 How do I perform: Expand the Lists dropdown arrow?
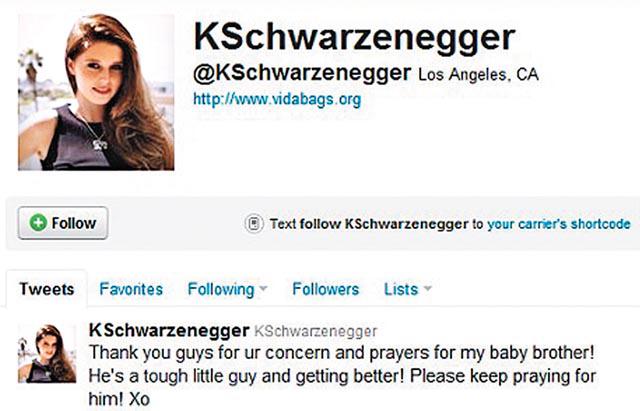427,288
